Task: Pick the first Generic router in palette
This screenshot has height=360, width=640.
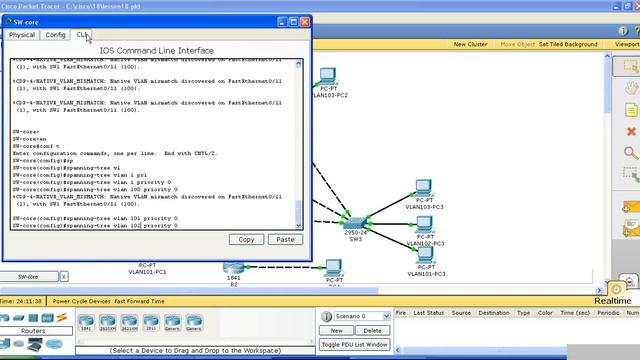Action: click(173, 322)
